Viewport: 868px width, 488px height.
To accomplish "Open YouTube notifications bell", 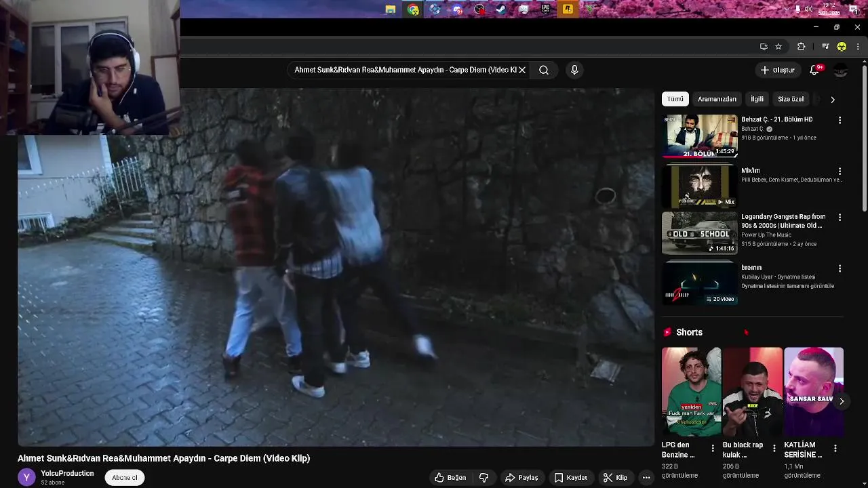I will point(815,70).
